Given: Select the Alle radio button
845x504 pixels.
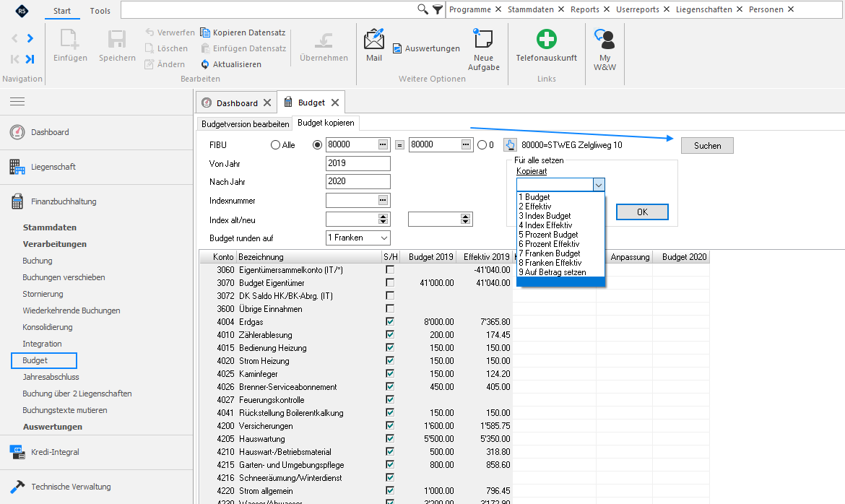Looking at the screenshot, I should (x=275, y=144).
